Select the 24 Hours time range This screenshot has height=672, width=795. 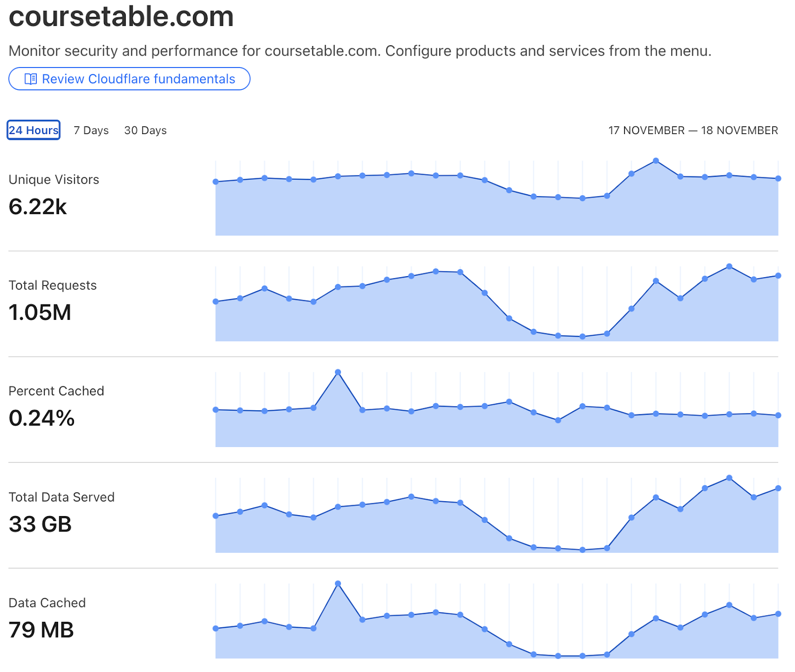tap(33, 130)
